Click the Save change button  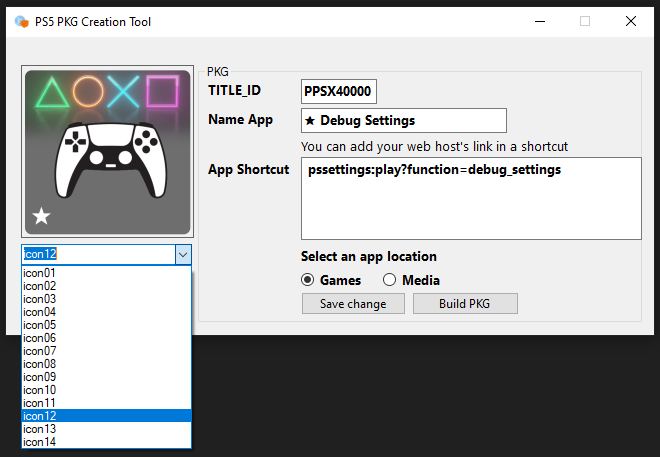pyautogui.click(x=353, y=304)
